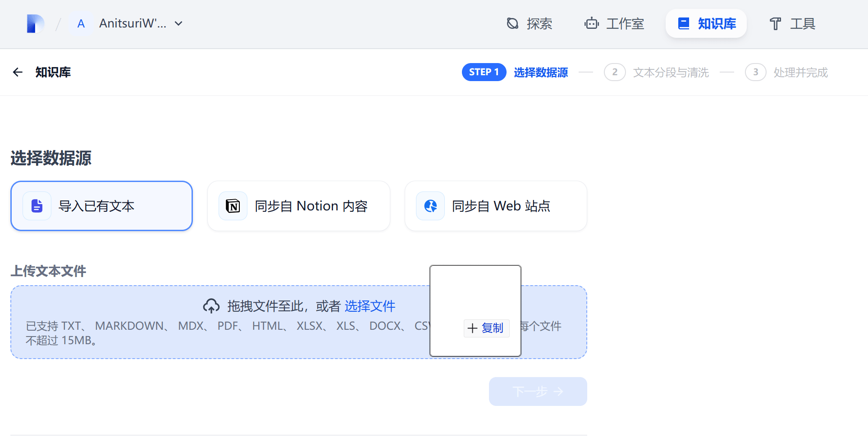Select 同步自 Web 站点 as data source
Screen dimensions: 868x446
click(496, 206)
